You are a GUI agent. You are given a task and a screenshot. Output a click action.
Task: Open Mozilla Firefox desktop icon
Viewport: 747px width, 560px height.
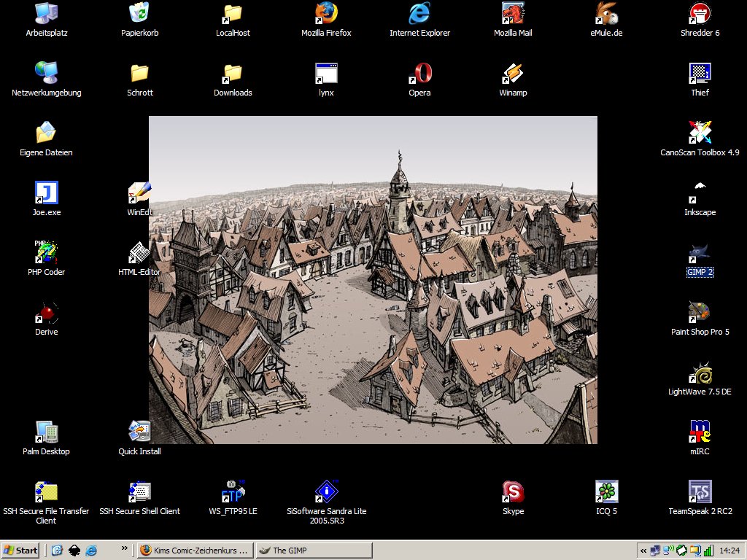click(326, 14)
